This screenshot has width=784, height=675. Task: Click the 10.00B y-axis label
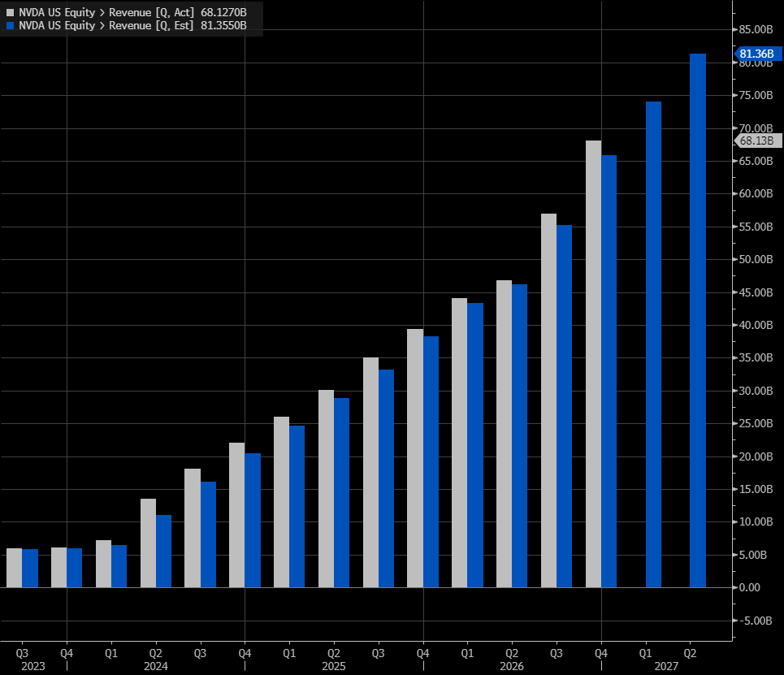pyautogui.click(x=756, y=521)
